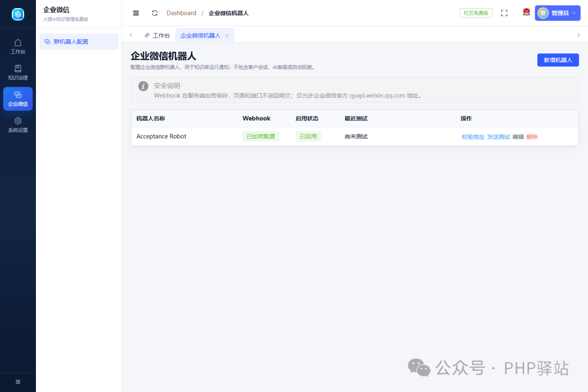Click the 尚未测试 cell
This screenshot has width=588, height=392.
click(x=356, y=137)
